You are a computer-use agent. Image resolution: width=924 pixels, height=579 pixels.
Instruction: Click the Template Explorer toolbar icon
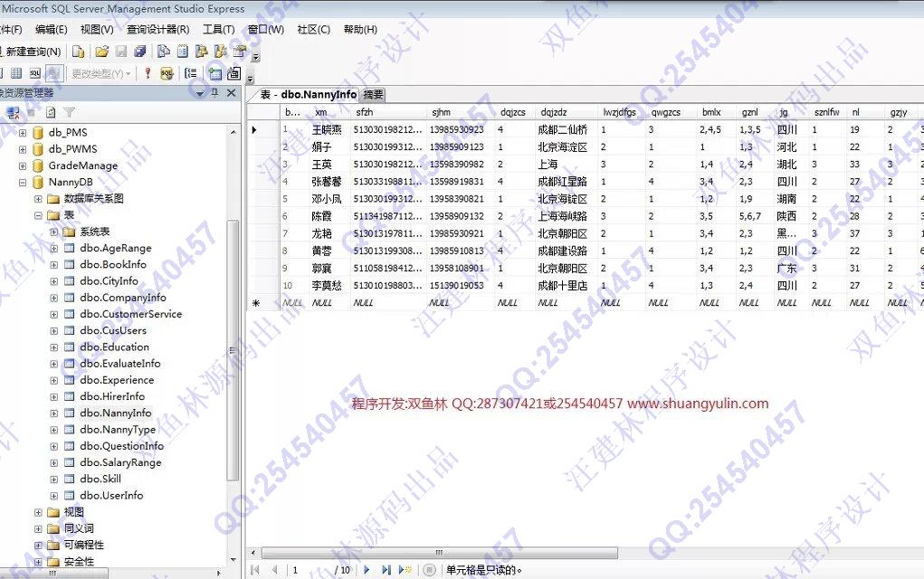click(221, 52)
